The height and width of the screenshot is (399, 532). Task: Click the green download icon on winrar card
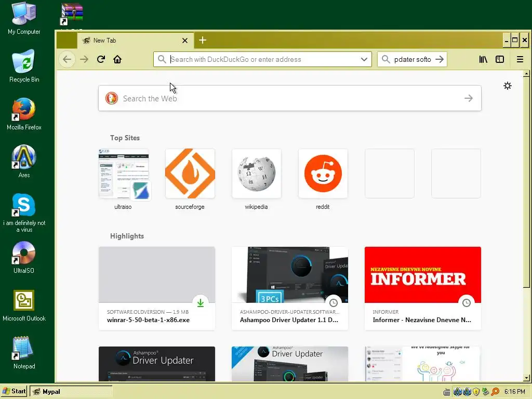[201, 303]
